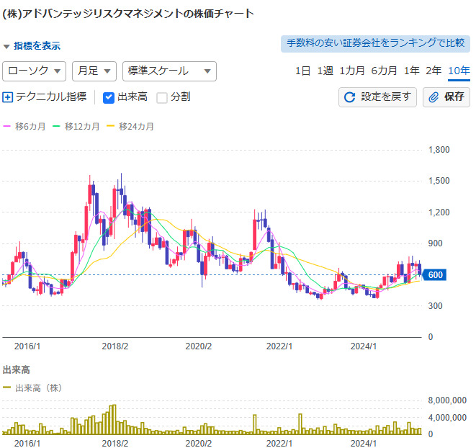Open the 月足 interval dropdown
476x448 pixels.
coord(94,71)
